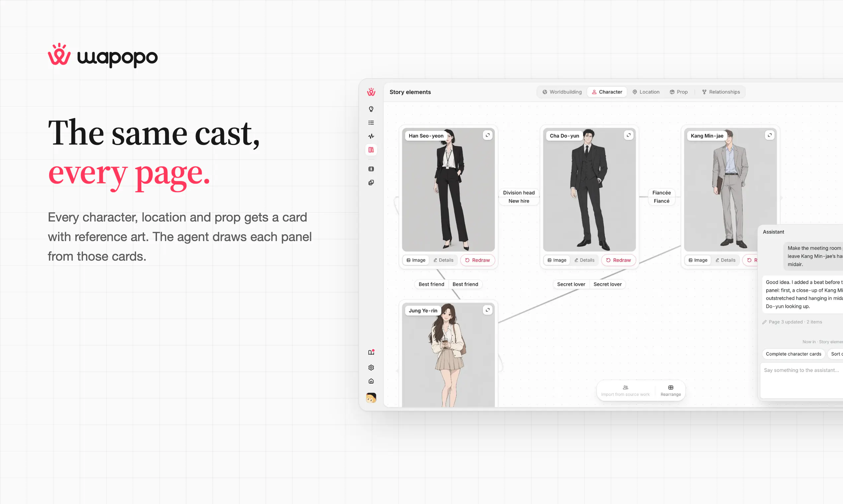Click the Complete character cards suggestion
Screen dimensions: 843x504
793,354
